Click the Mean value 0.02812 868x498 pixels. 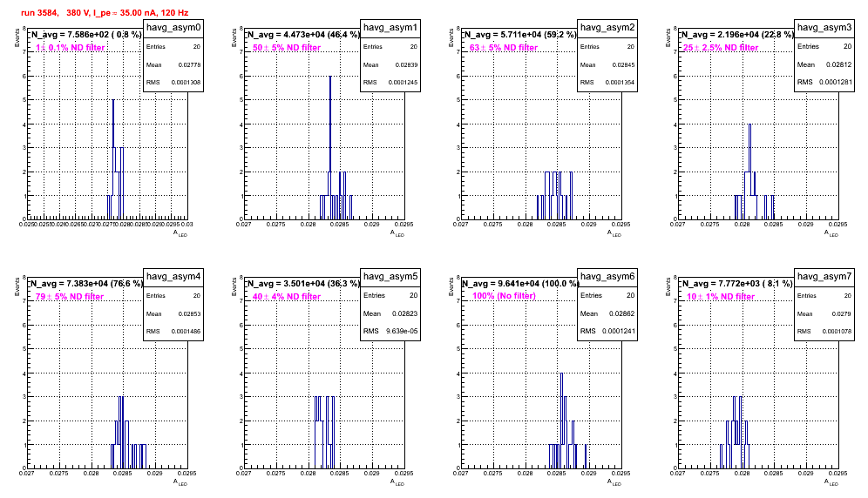[839, 64]
